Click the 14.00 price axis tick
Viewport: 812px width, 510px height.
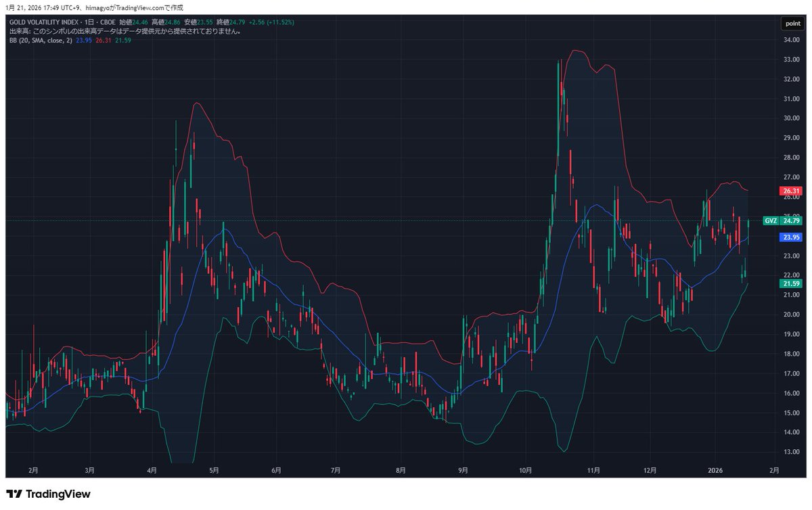point(792,432)
